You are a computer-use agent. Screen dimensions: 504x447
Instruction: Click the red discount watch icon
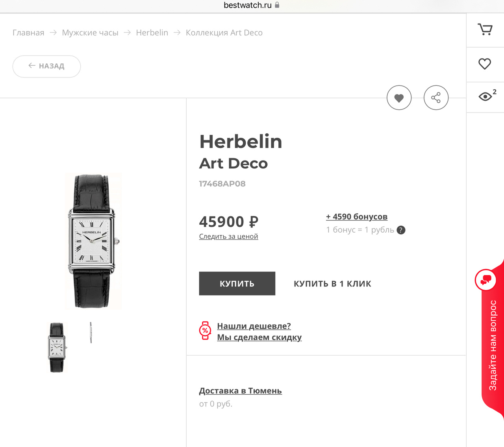click(205, 331)
